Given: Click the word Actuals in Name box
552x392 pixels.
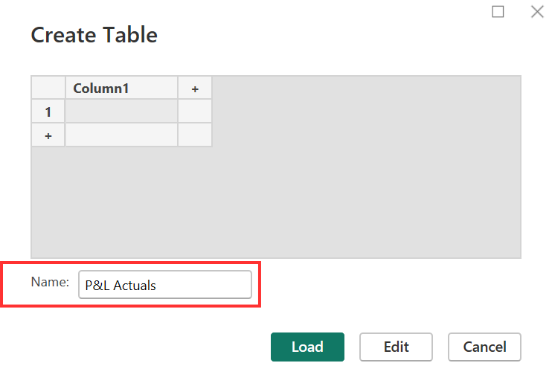Looking at the screenshot, I should click(135, 285).
